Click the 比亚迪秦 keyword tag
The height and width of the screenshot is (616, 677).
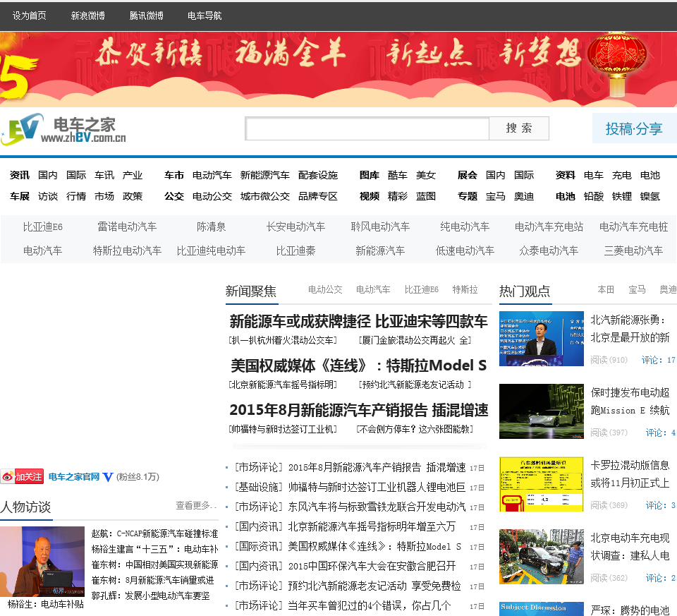295,250
